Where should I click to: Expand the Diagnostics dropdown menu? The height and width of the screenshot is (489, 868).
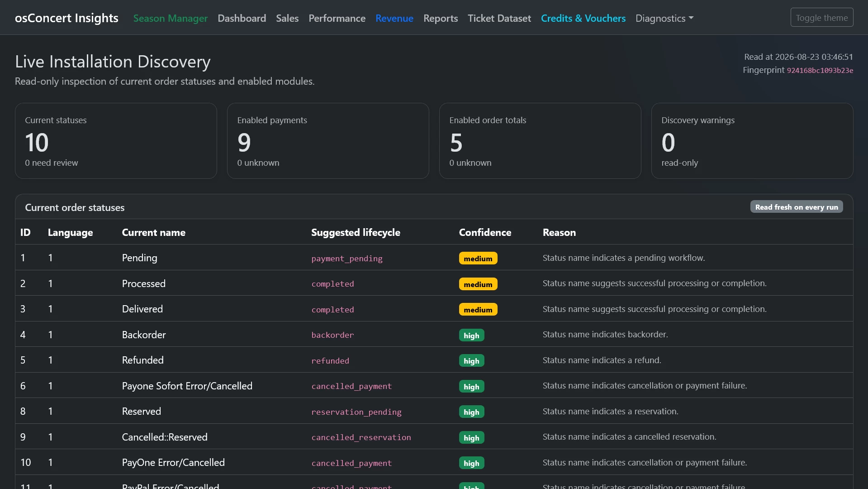tap(664, 18)
